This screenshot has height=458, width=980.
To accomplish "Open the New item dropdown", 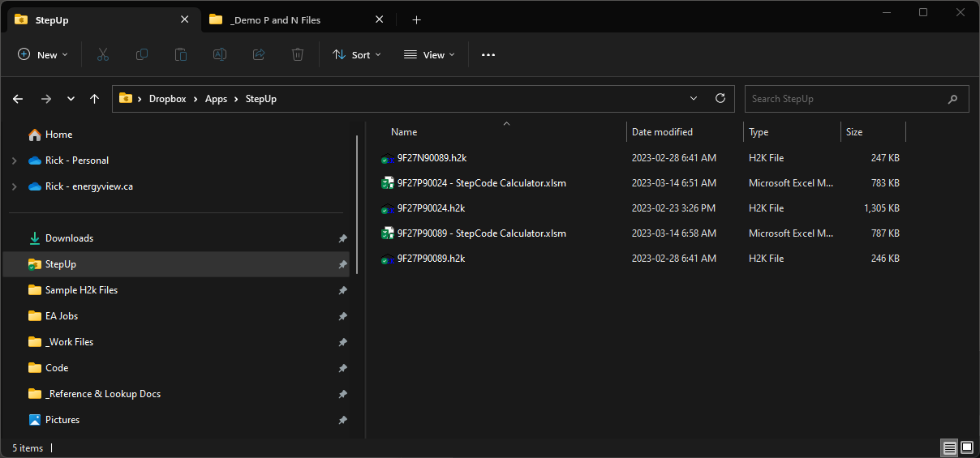I will click(x=43, y=54).
